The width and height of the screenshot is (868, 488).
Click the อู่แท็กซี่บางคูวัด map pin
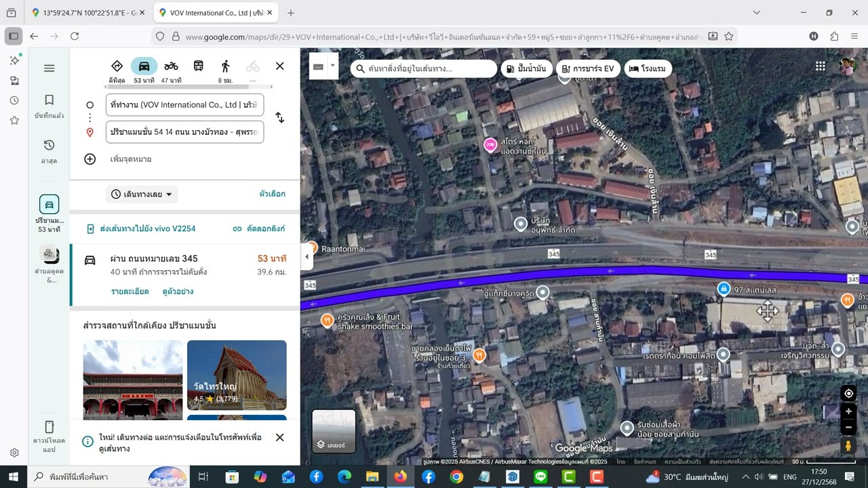coord(542,293)
